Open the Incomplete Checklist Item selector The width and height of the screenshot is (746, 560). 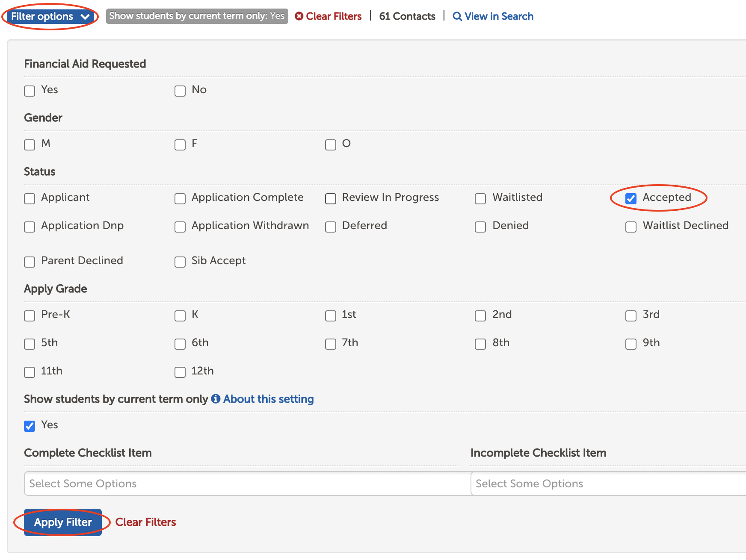[608, 483]
